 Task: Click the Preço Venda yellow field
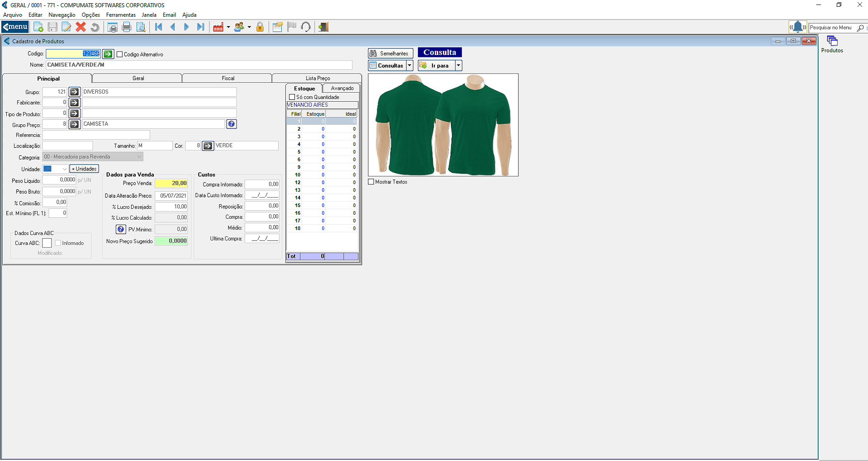click(x=171, y=183)
